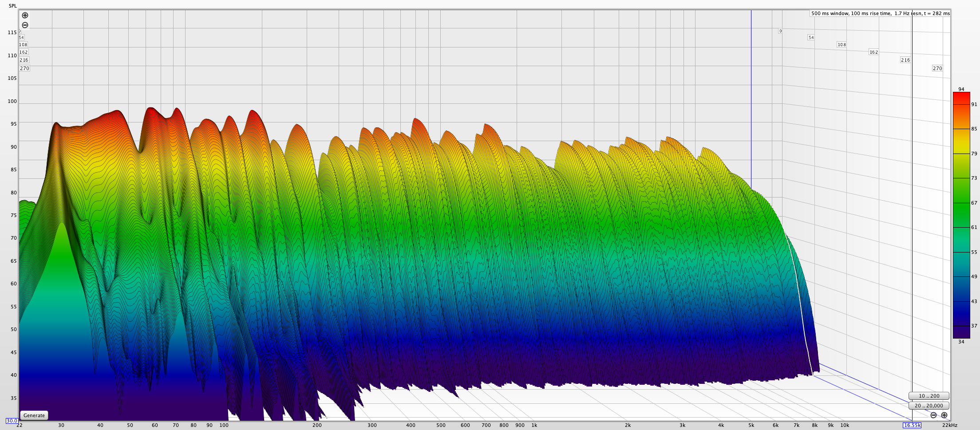Zoom in the frequency axis
980x430 pixels.
(x=944, y=415)
